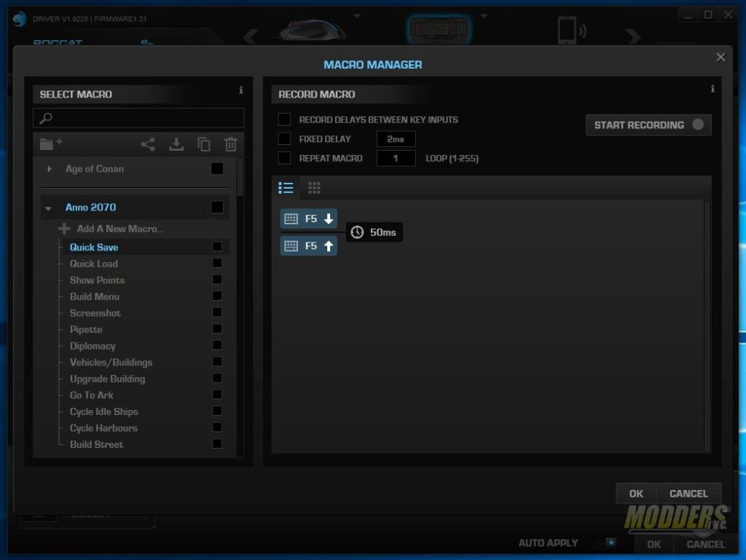This screenshot has width=746, height=560.
Task: Select the Quick Save macro
Action: click(x=94, y=247)
